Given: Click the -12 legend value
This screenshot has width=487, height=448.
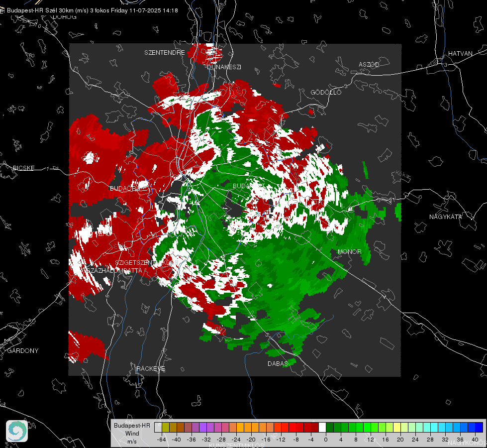Looking at the screenshot, I should coord(281,440).
